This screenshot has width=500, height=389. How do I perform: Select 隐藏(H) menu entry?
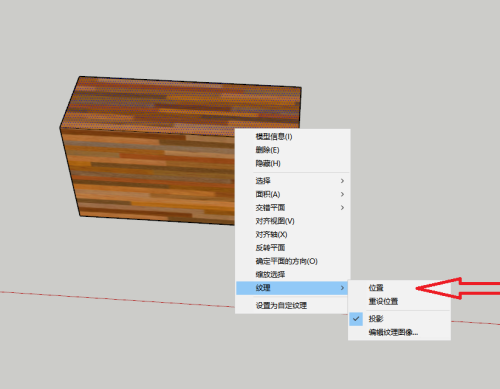click(x=293, y=163)
